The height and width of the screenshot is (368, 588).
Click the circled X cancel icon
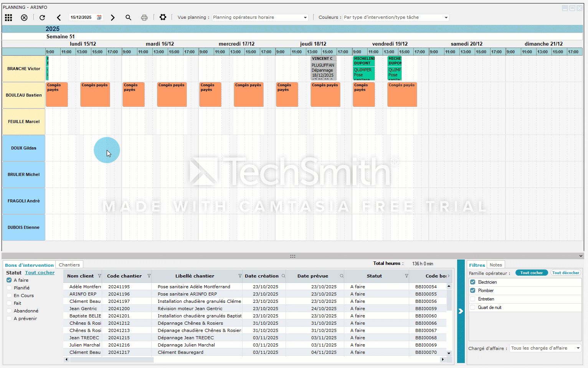coord(24,18)
